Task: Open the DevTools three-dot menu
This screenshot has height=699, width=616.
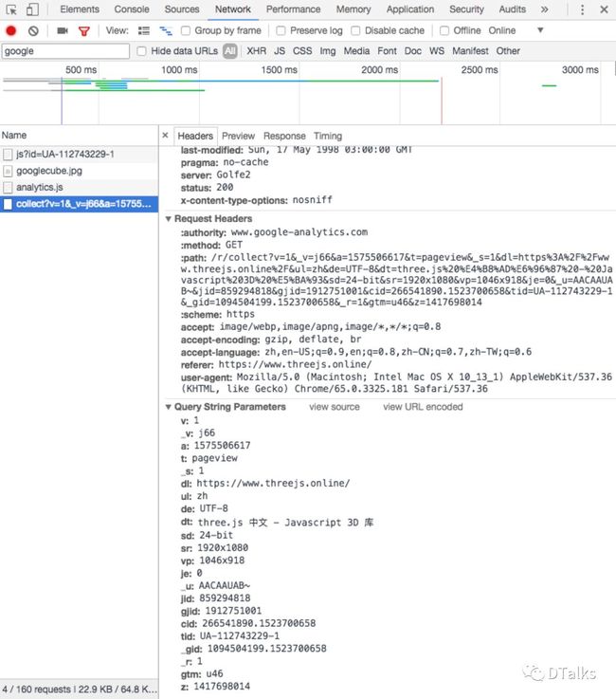Action: [582, 9]
